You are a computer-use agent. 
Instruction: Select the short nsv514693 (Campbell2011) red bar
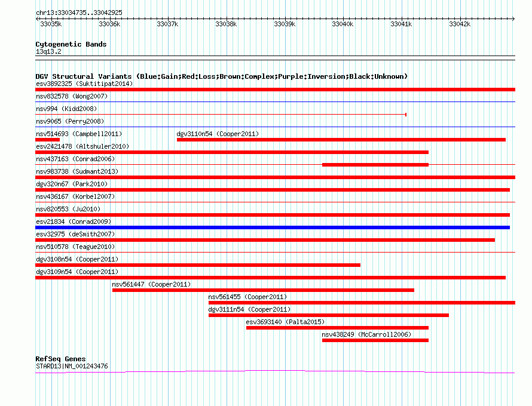47,140
